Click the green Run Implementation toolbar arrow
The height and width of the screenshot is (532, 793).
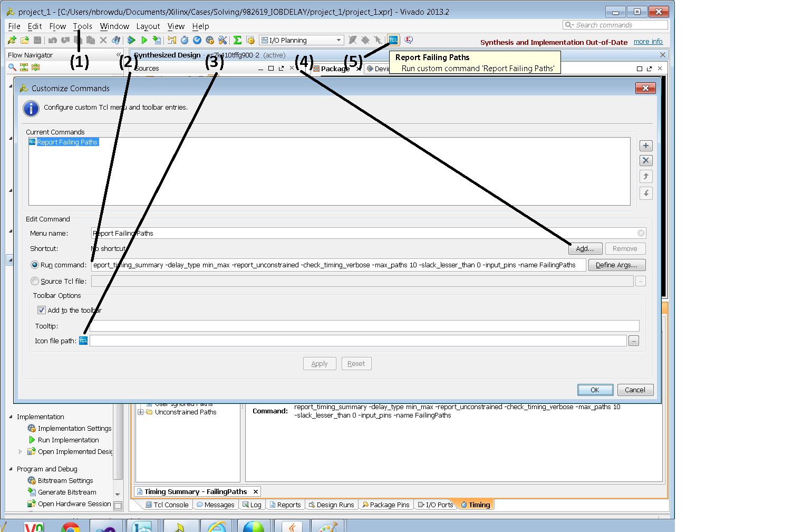(x=144, y=40)
